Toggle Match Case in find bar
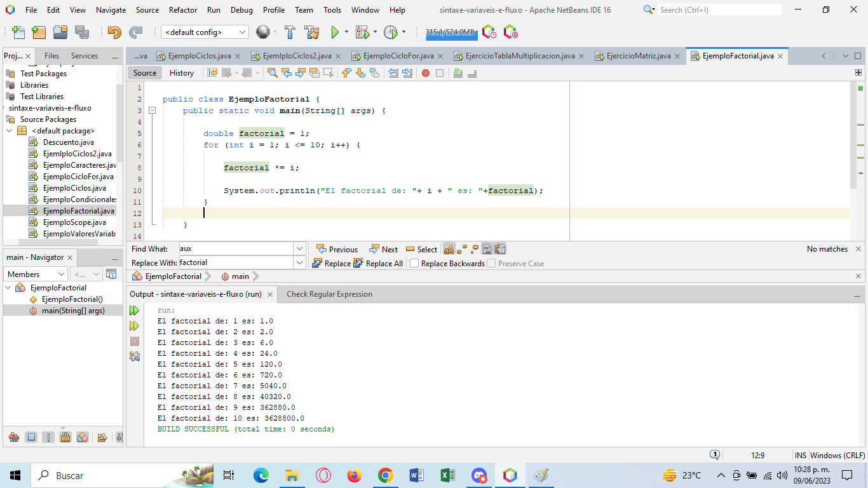Viewport: 868px width, 488px height. pos(449,249)
